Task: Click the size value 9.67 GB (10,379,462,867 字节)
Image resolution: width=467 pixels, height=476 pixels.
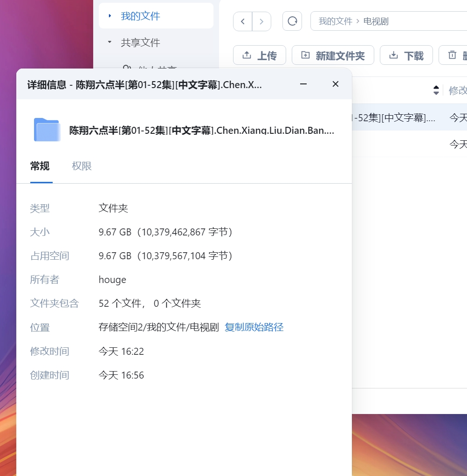Action: coord(165,232)
